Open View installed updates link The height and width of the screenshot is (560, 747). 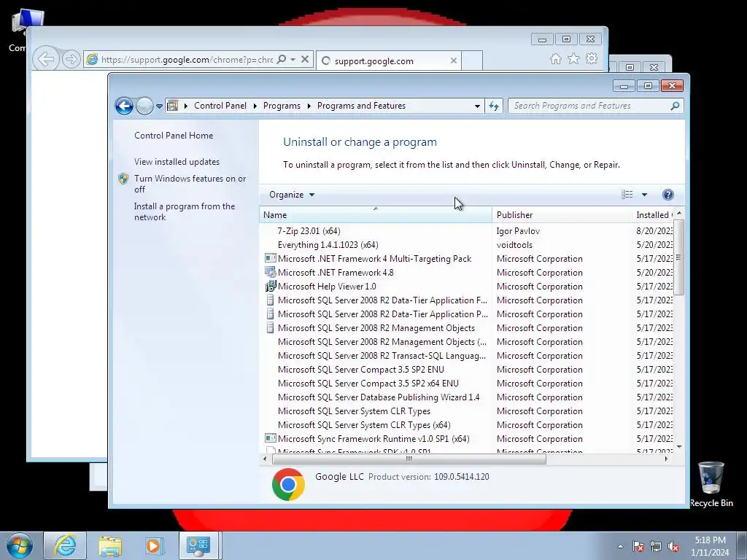tap(177, 162)
